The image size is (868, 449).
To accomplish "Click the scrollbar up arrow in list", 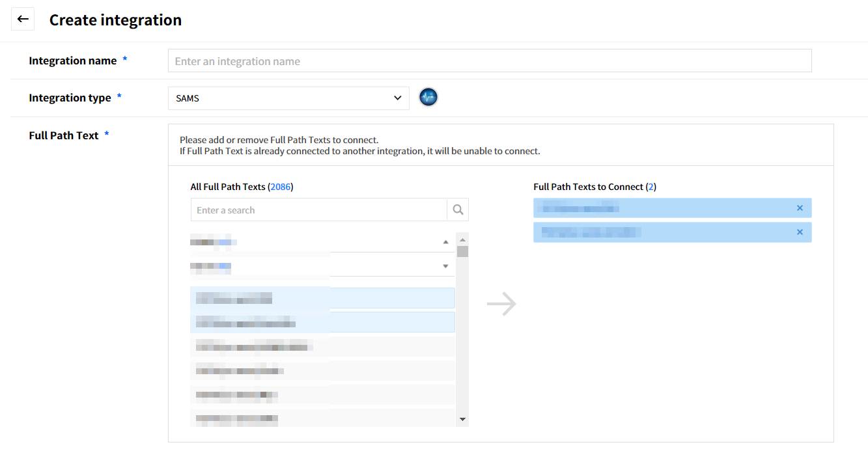I will (x=462, y=238).
